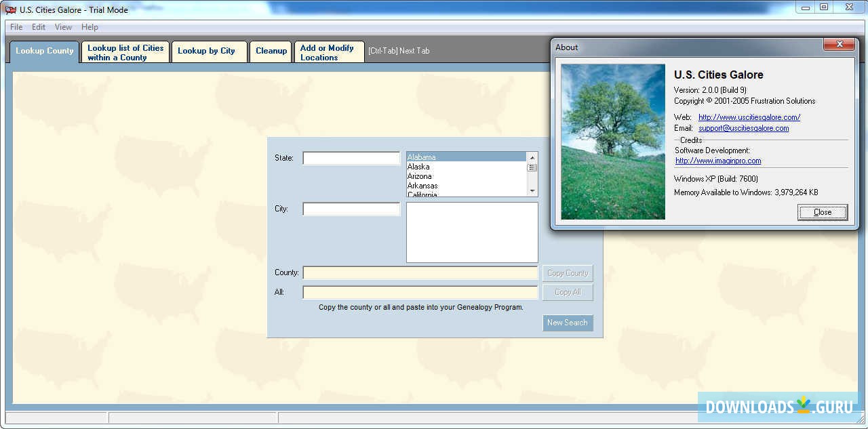Select Arkansas in the state list
Viewport: 868px width, 429px height.
click(467, 186)
